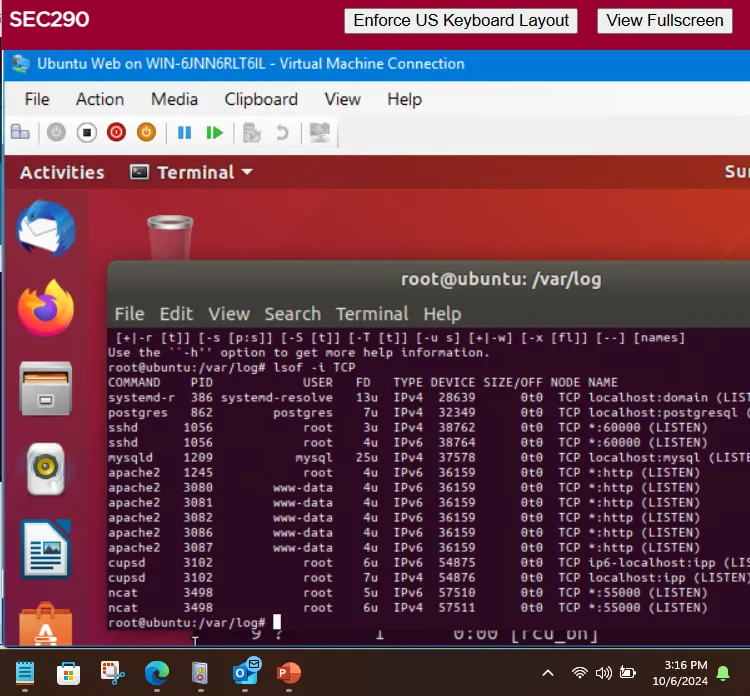750x696 pixels.
Task: Open the terminal window Terminal menu
Action: 372,314
